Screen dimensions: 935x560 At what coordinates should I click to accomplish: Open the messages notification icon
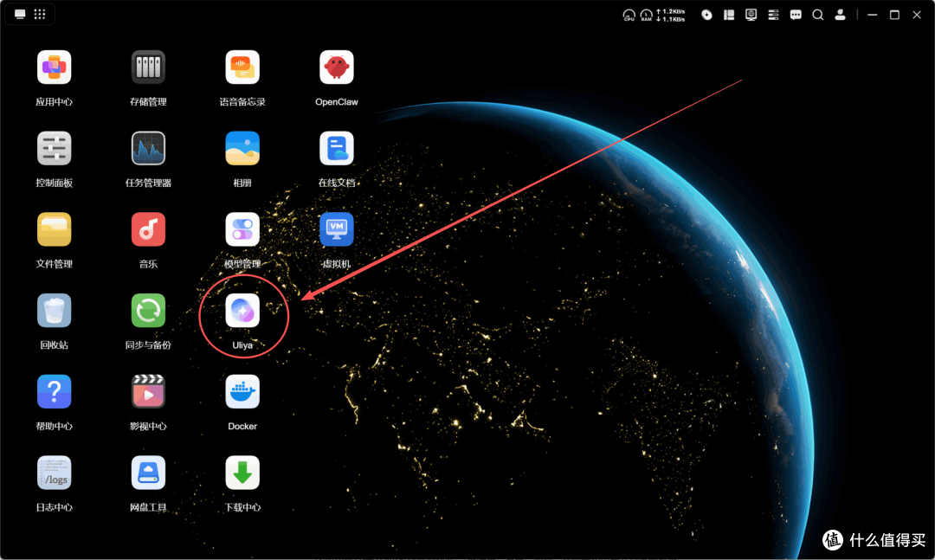(x=796, y=15)
